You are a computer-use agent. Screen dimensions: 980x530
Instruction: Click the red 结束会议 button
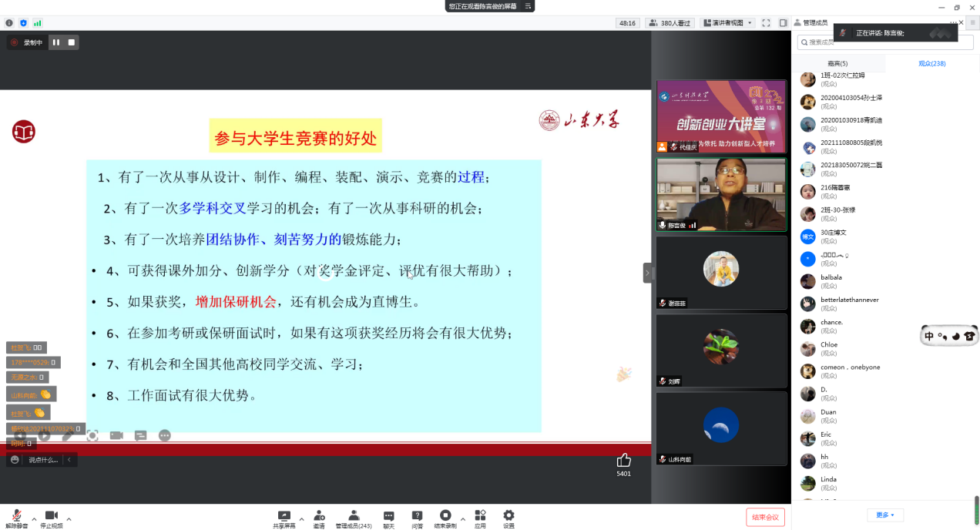pos(765,517)
